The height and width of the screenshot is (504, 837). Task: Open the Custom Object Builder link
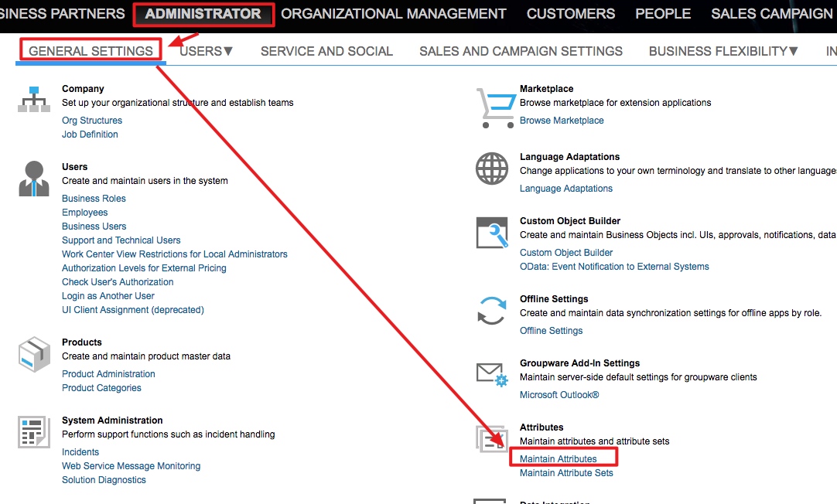click(x=565, y=252)
